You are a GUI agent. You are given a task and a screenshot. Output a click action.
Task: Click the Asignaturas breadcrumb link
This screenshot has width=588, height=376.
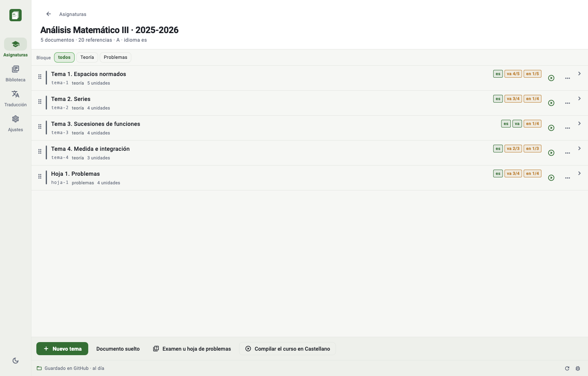tap(73, 14)
